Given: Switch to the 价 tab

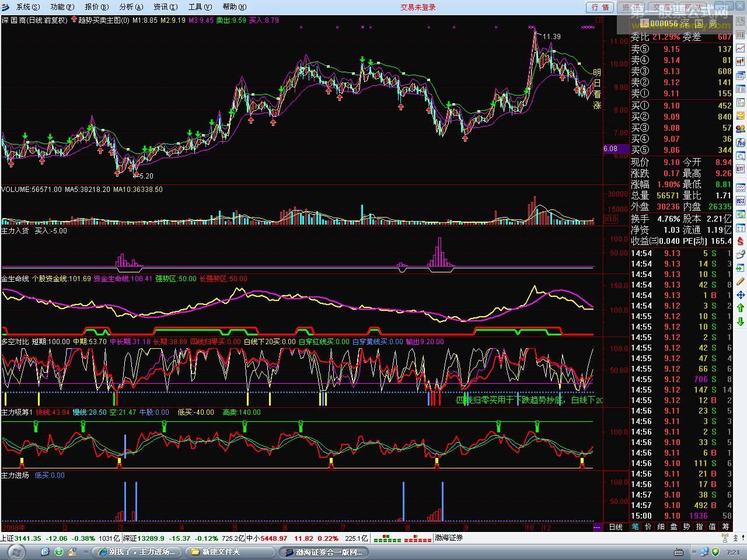Looking at the screenshot, I should 648,527.
